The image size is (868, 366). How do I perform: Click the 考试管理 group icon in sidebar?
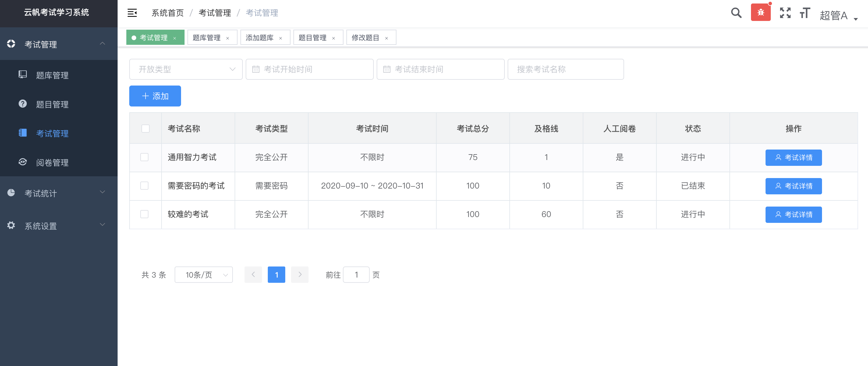point(11,44)
